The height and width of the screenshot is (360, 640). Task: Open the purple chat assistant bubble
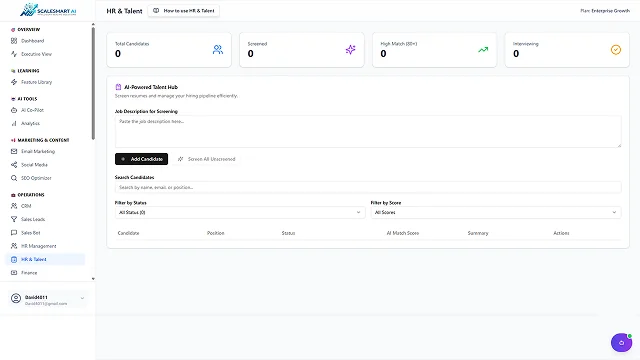(x=621, y=342)
